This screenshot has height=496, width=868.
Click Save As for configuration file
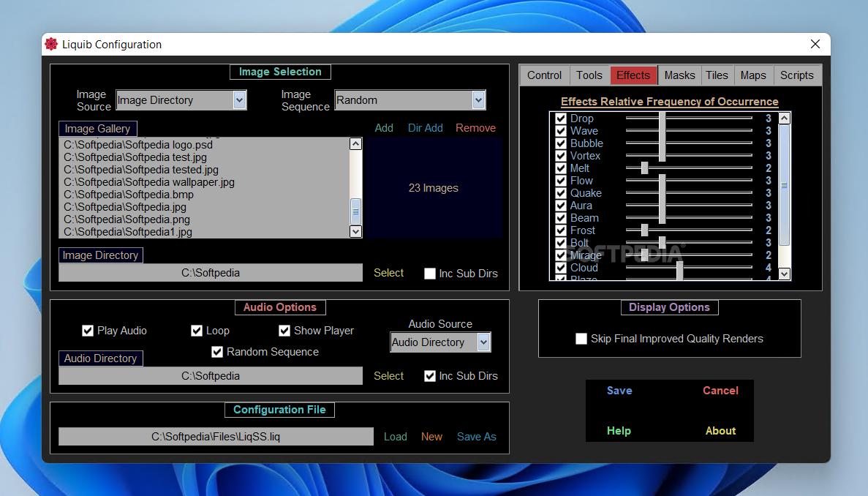(x=477, y=437)
